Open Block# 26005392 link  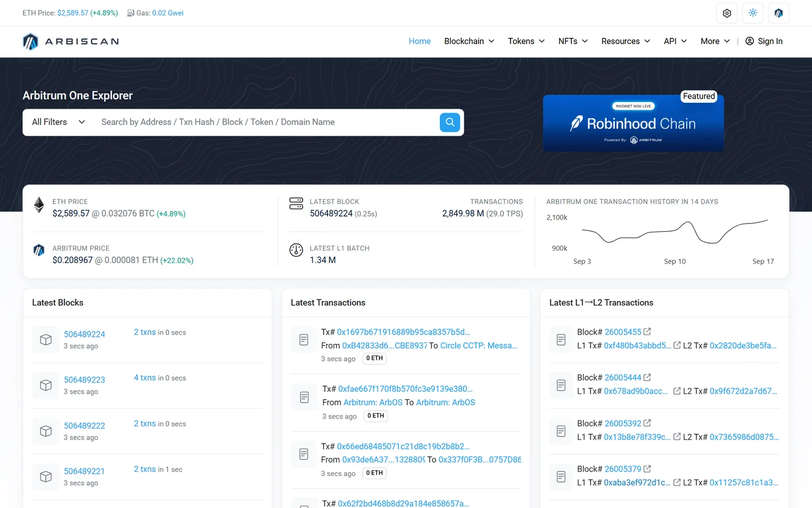[x=623, y=423]
